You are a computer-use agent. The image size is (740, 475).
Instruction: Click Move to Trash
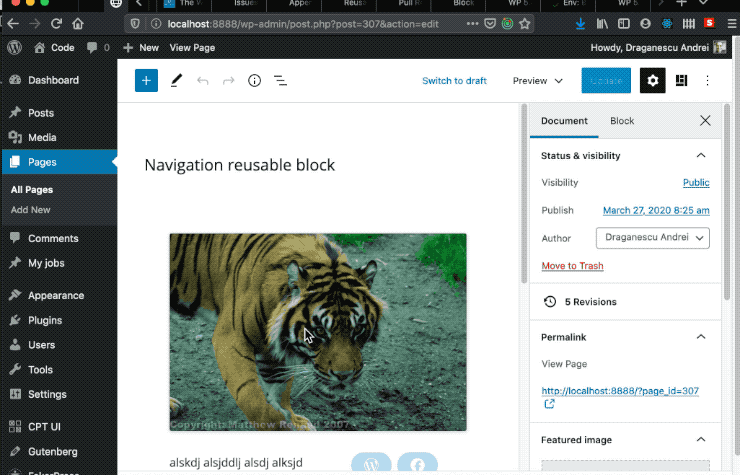572,266
